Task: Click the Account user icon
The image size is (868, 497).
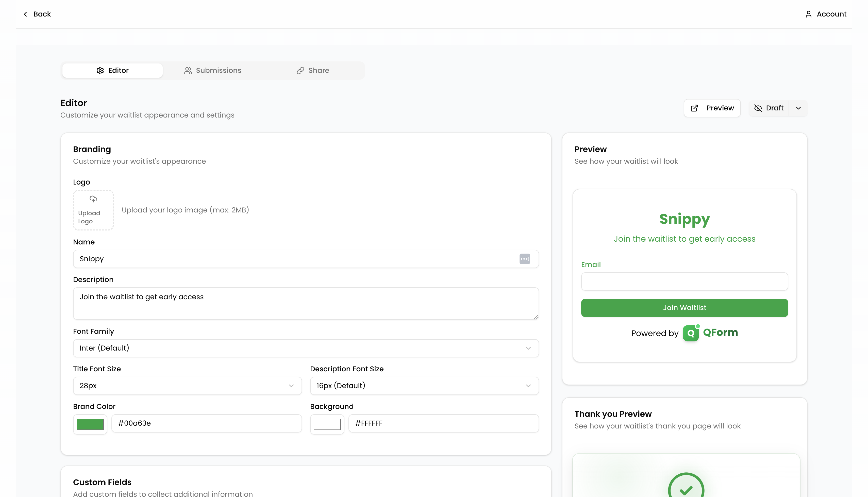Action: click(x=808, y=14)
